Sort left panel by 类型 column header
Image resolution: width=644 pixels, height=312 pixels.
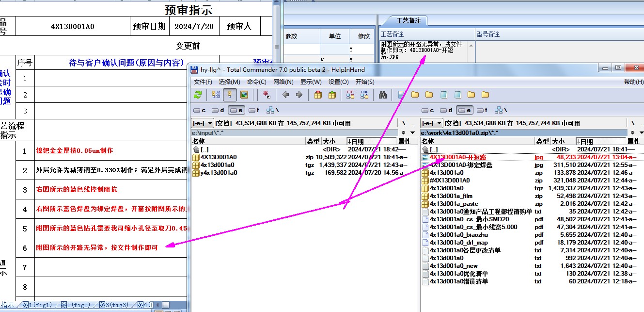coord(313,141)
